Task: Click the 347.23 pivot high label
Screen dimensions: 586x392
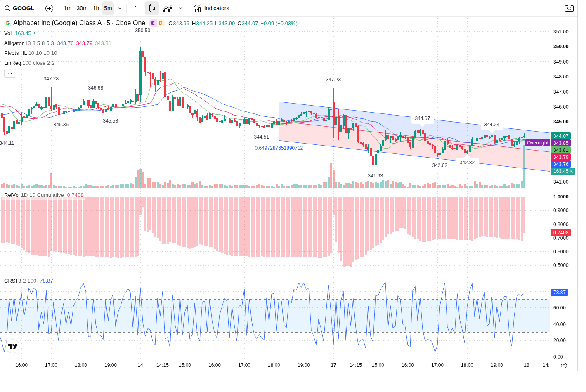Action: pyautogui.click(x=333, y=80)
